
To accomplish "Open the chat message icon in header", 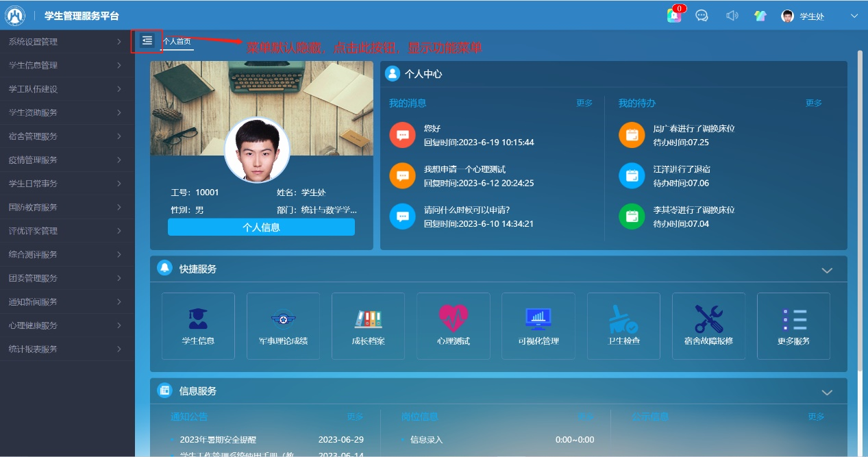I will pyautogui.click(x=702, y=16).
